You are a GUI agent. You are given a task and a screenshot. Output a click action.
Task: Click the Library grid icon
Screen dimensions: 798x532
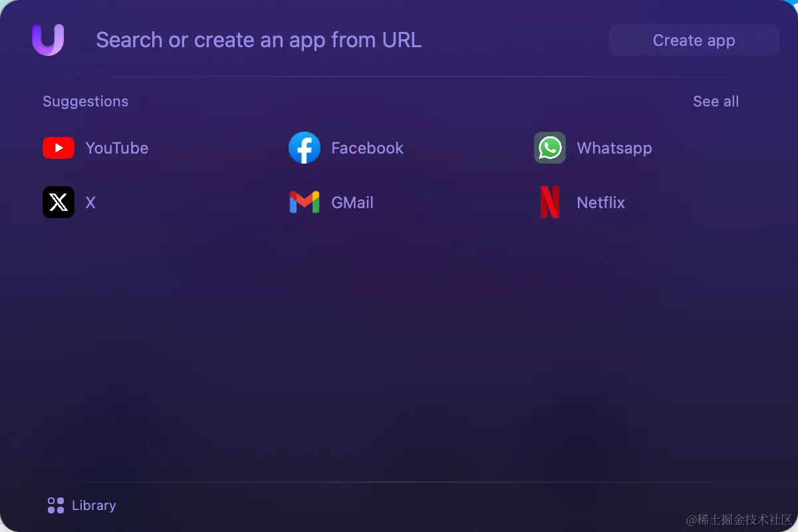(x=56, y=505)
